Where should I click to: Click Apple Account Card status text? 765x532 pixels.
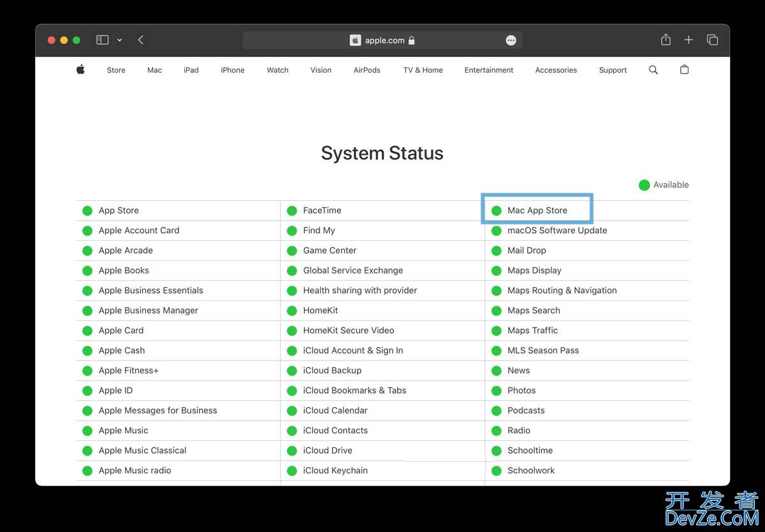139,230
